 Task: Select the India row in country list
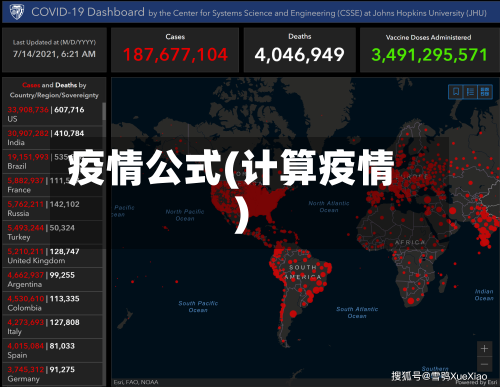coord(53,138)
